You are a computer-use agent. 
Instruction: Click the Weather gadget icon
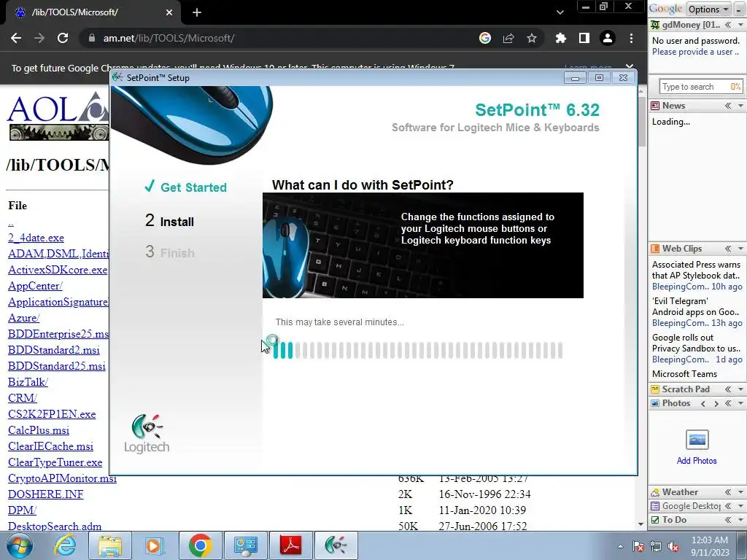click(656, 492)
